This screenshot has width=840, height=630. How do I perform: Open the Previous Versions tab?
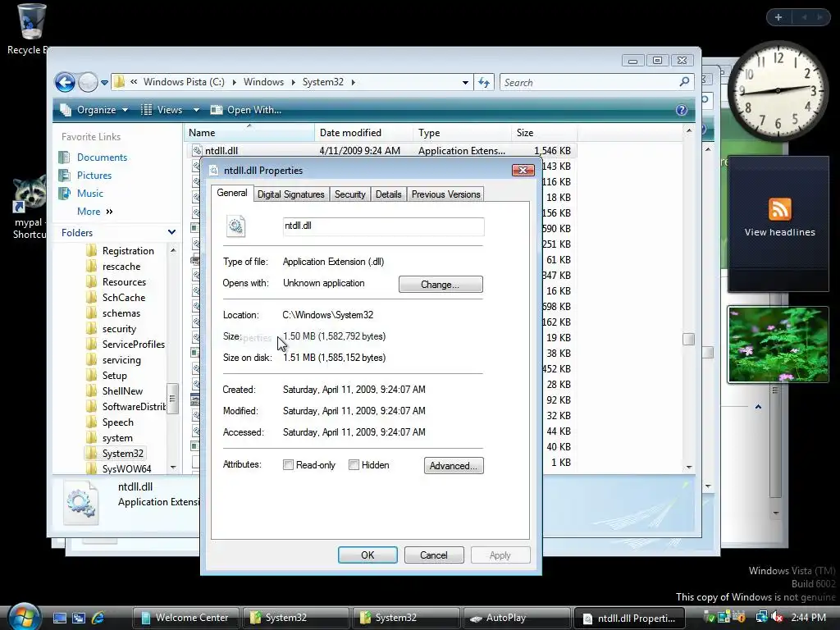445,194
